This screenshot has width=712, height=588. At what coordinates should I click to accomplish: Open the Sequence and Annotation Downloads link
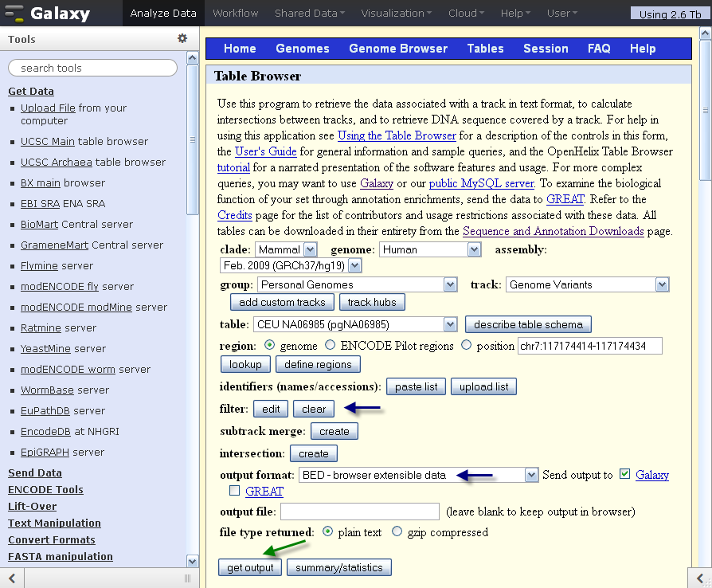(553, 231)
